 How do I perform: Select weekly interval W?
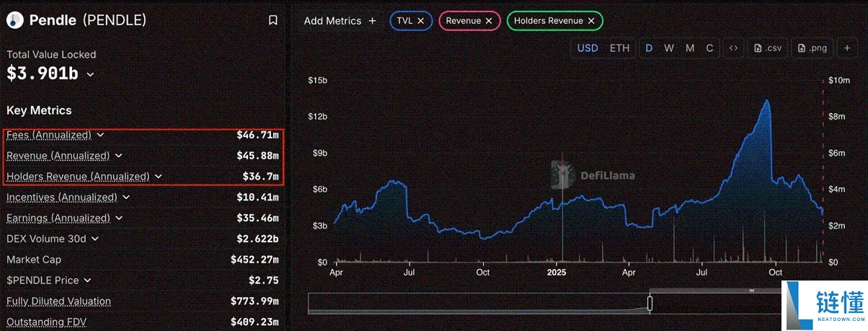669,48
